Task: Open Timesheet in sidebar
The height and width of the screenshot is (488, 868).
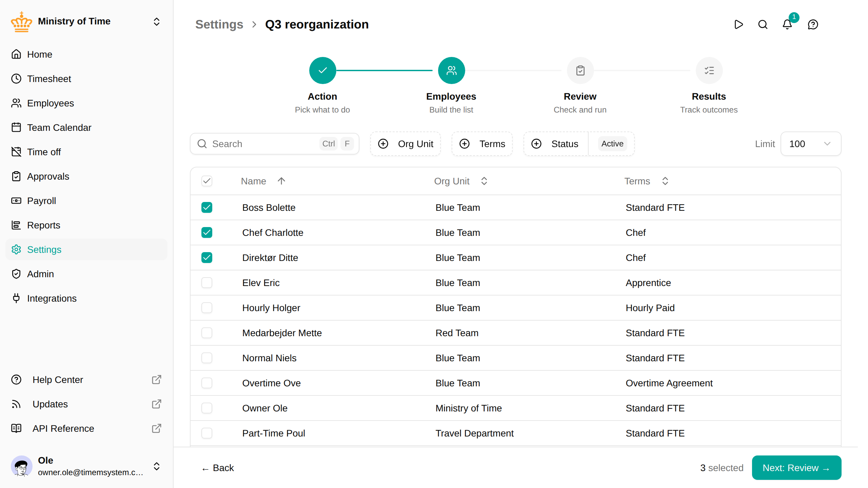Action: pos(86,79)
